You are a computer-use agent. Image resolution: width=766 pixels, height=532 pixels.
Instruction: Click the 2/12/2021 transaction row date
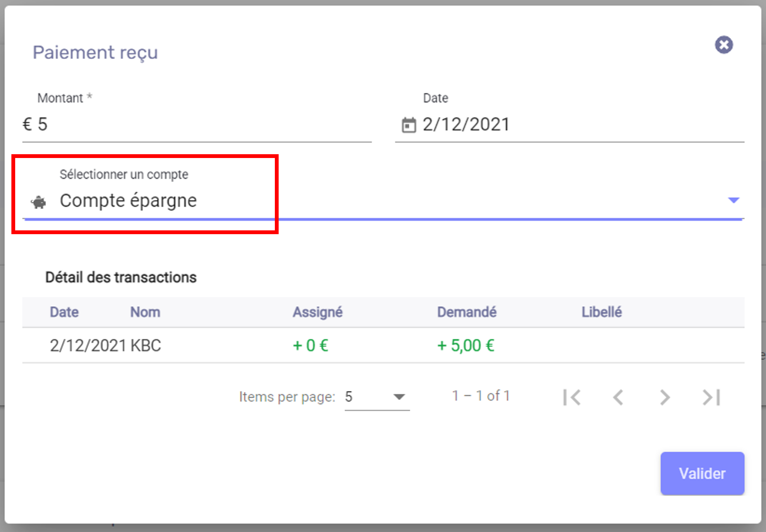tap(88, 345)
